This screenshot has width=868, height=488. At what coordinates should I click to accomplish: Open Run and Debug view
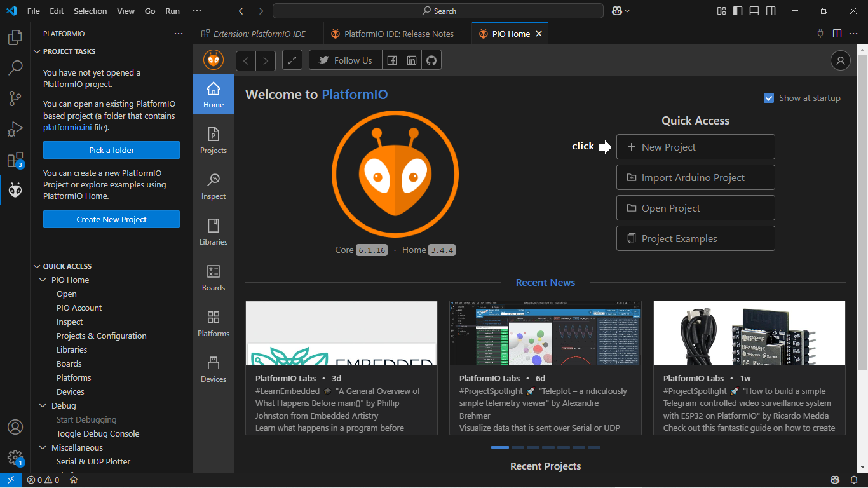pos(15,129)
